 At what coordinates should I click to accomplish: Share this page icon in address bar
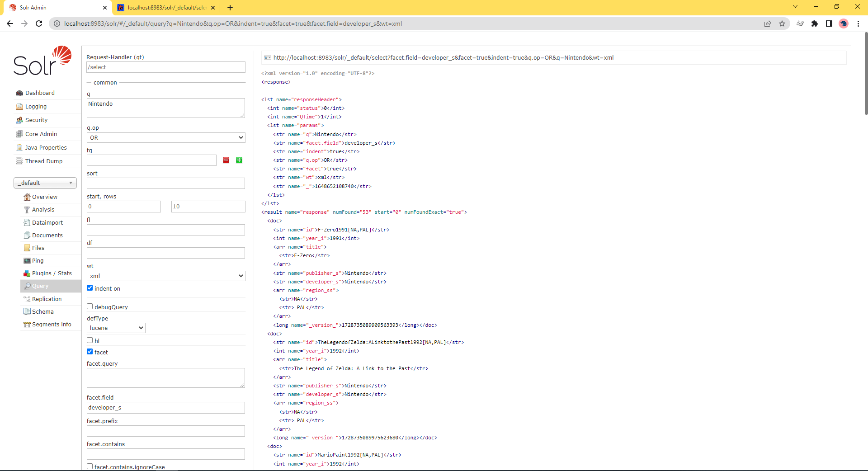click(x=768, y=24)
